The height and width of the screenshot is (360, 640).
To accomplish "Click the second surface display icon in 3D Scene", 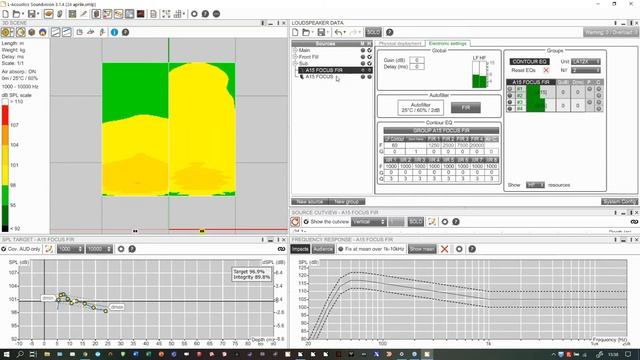I will pos(67,32).
